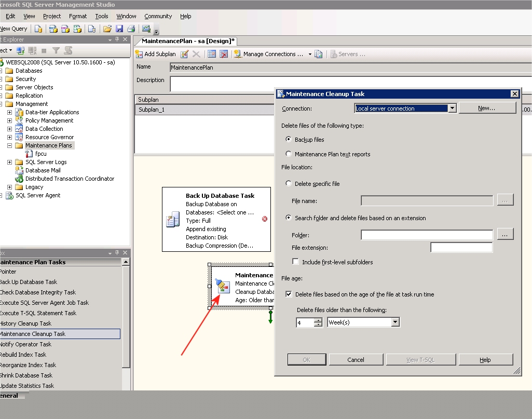Select Subplan_1 row in subplan grid

(204, 110)
